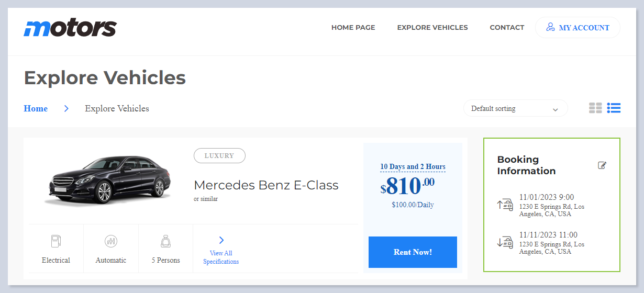Edit booking information pencil icon
Viewport: 644px width, 293px height.
click(602, 165)
